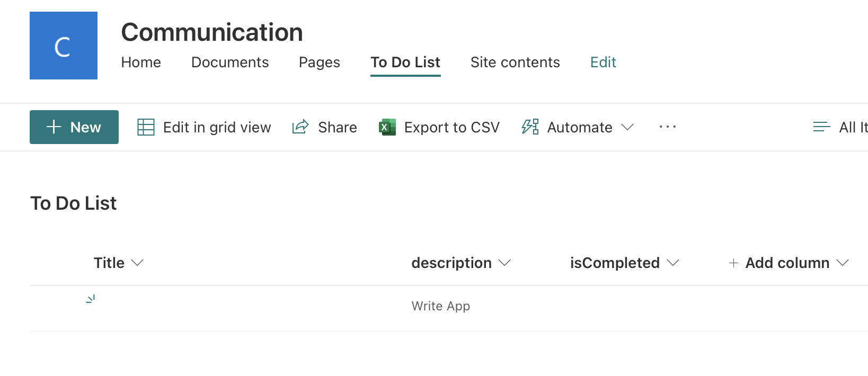Expand the Automate dropdown chevron
Image resolution: width=868 pixels, height=376 pixels.
(x=627, y=127)
